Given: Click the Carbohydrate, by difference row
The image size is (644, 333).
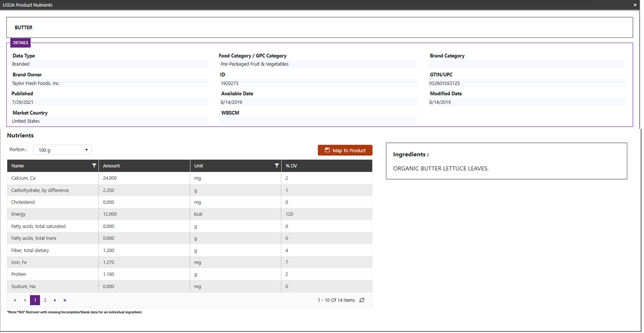Looking at the screenshot, I should pos(190,190).
